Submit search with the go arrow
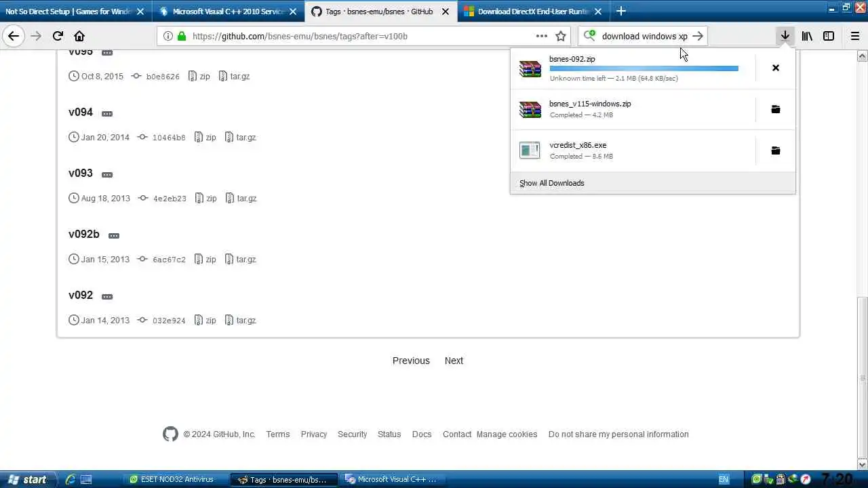This screenshot has width=868, height=488. tap(698, 36)
